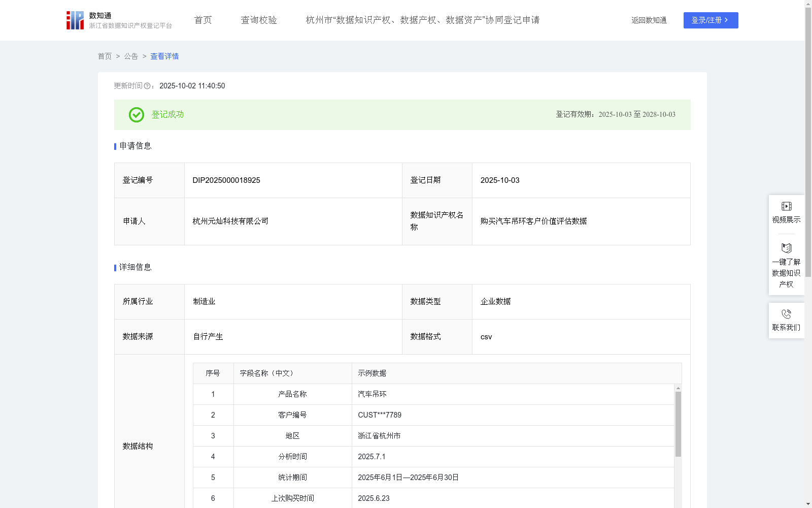Click 查看详情 in the breadcrumb
This screenshot has width=812, height=508.
164,56
